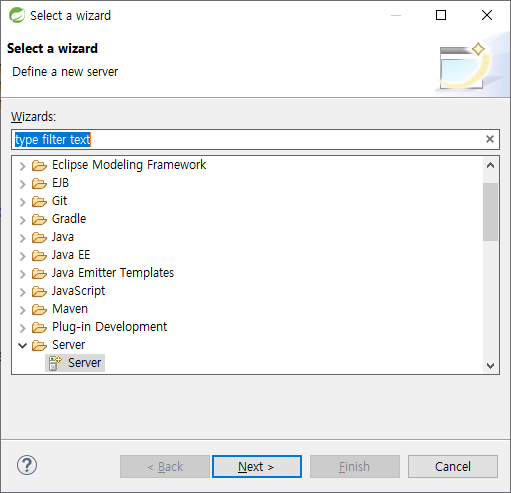The width and height of the screenshot is (511, 493).
Task: Expand the Java Emitter Templates node
Action: pyautogui.click(x=22, y=274)
